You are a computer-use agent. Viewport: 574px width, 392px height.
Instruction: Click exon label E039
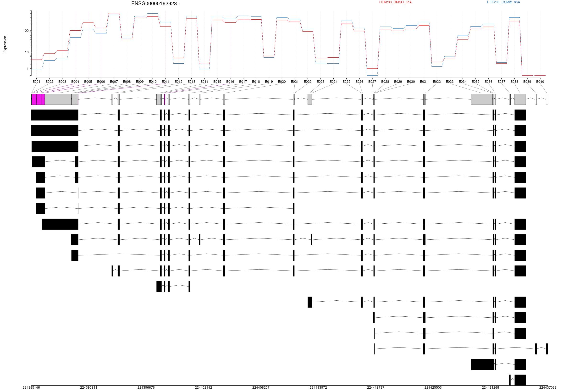[x=527, y=82]
